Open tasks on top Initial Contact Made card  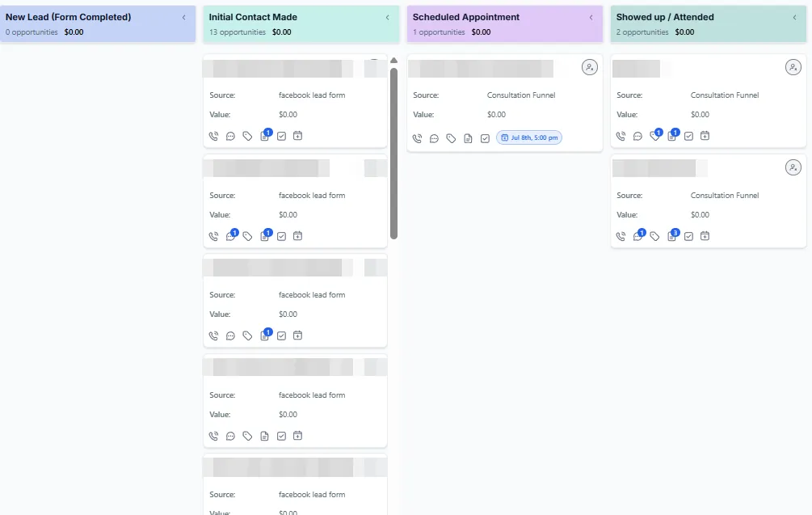[x=281, y=137]
